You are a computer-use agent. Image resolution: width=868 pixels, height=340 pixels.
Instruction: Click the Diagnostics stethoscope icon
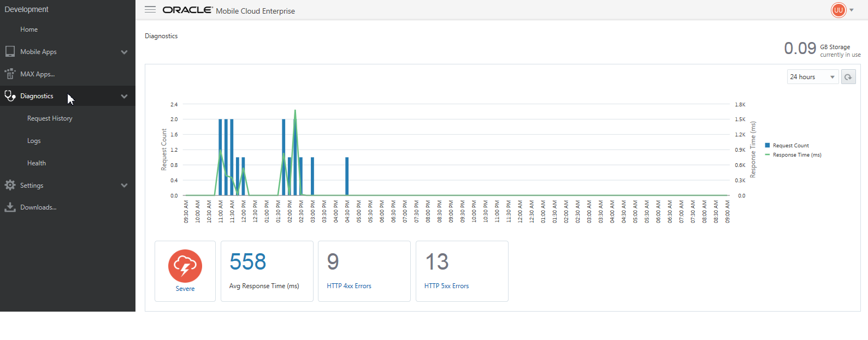click(10, 96)
